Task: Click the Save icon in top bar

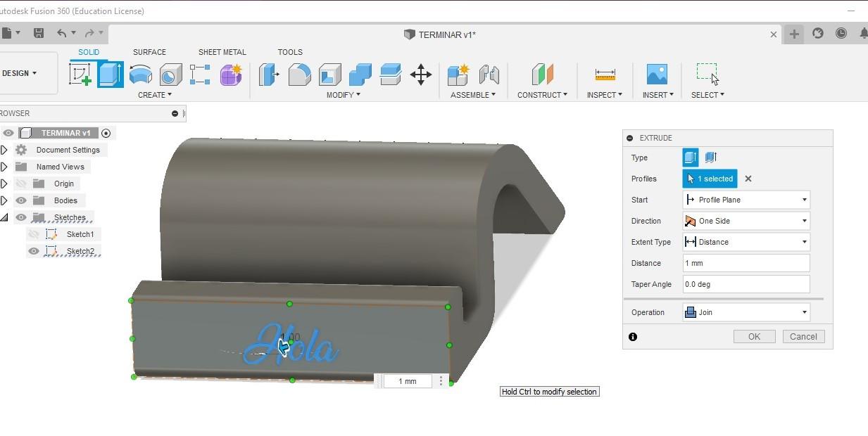Action: pos(39,33)
